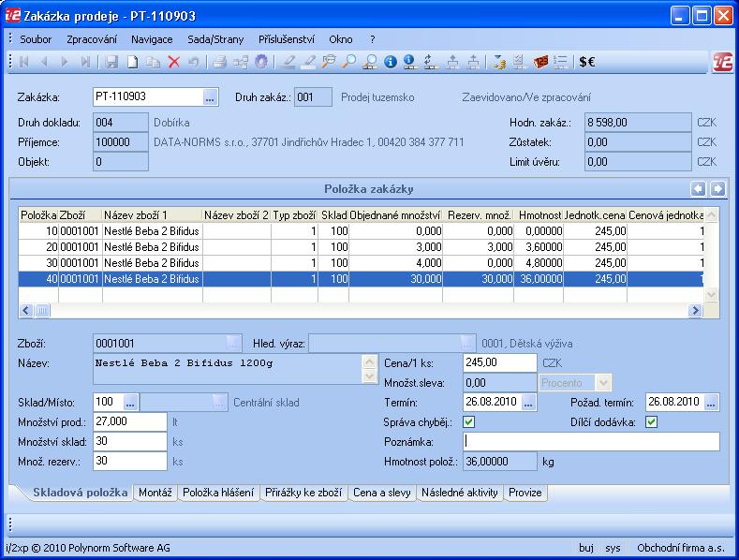
Task: Click the Cena/1 ks field
Action: 500,362
